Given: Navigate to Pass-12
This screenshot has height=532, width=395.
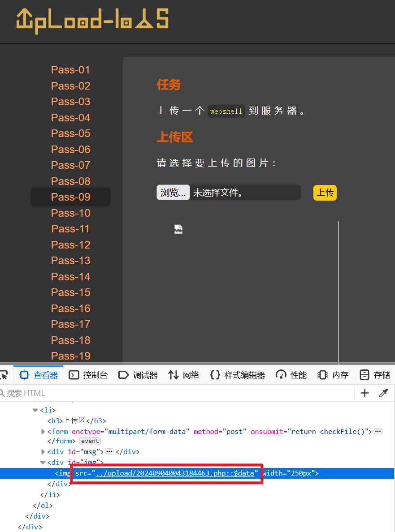Looking at the screenshot, I should [71, 245].
